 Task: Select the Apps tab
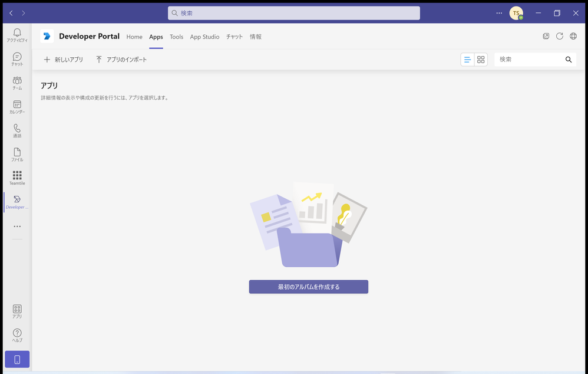click(156, 37)
